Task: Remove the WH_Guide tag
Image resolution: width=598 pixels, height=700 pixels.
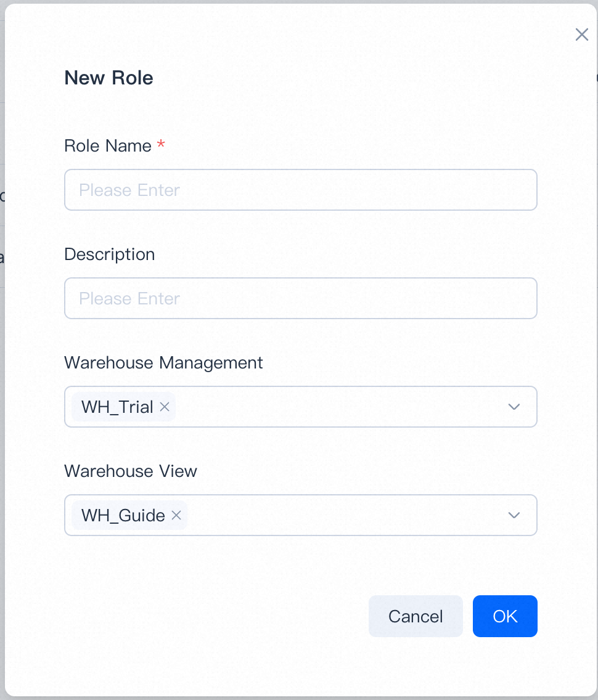Action: pyautogui.click(x=176, y=515)
